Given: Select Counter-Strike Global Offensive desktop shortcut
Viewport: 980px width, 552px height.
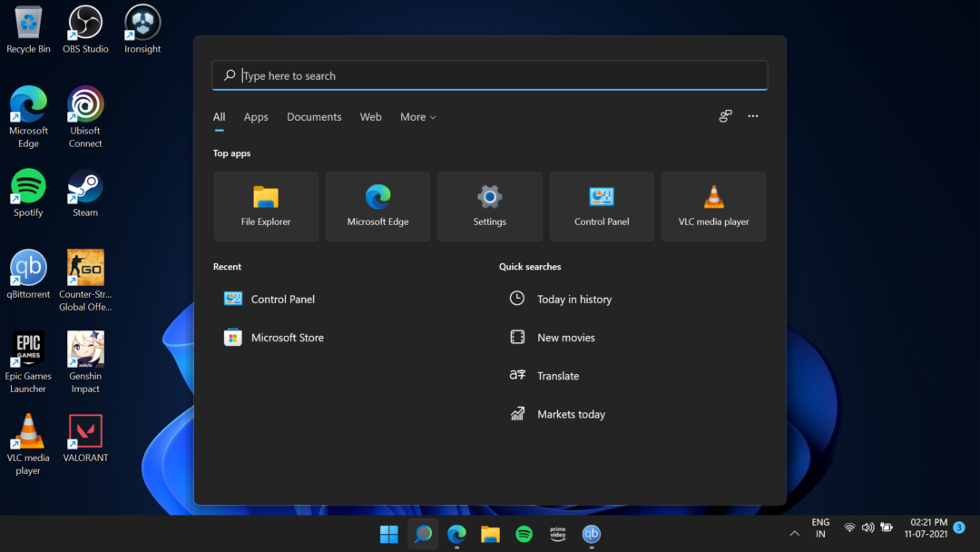Looking at the screenshot, I should 85,281.
